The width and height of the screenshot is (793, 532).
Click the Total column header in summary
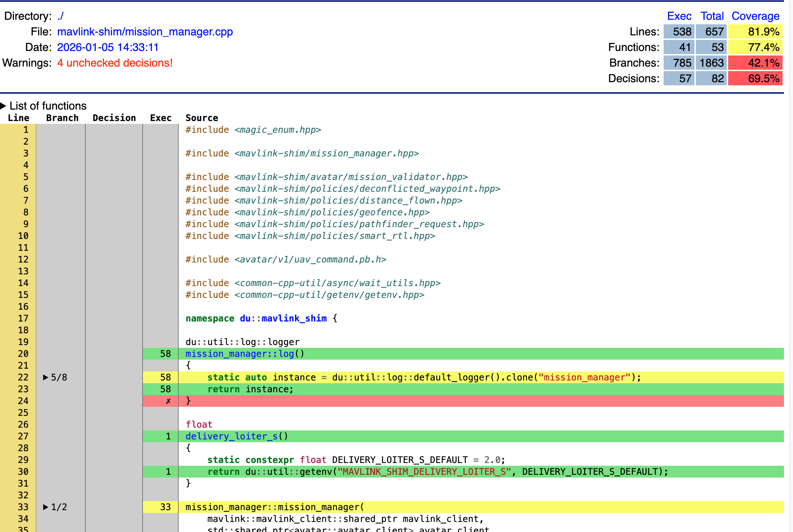(x=712, y=16)
